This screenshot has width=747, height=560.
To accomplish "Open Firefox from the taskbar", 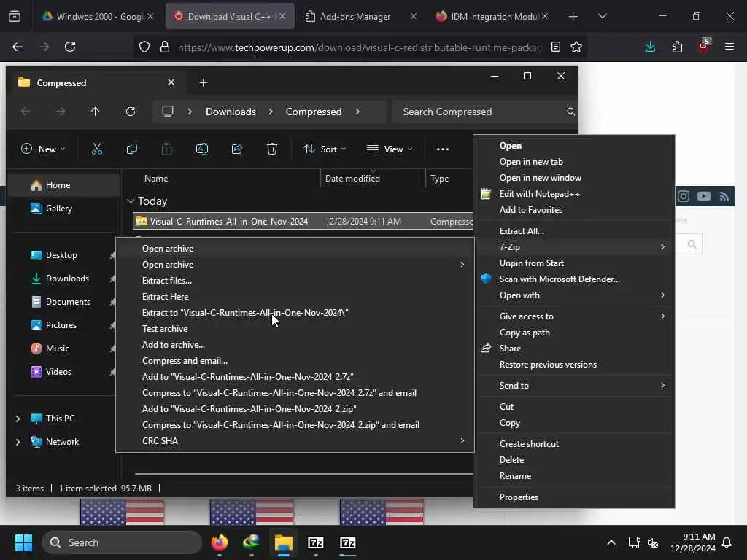I will pyautogui.click(x=219, y=542).
